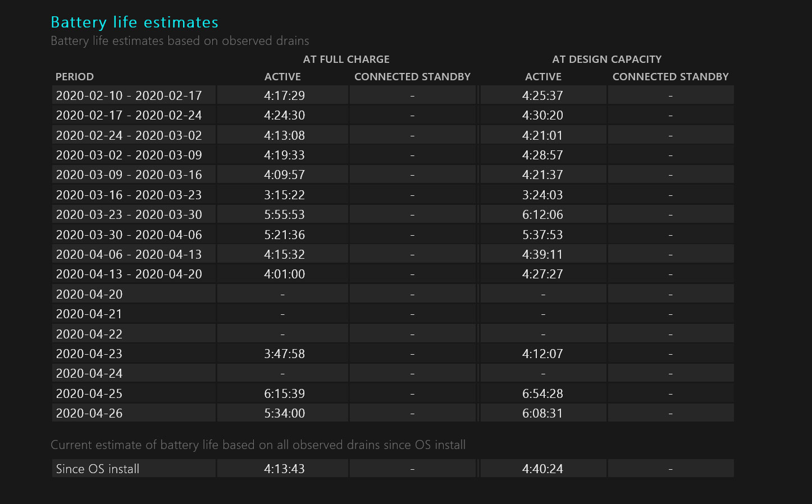
Task: Select period 2020-02-10 - 2020-02-17
Action: (129, 95)
